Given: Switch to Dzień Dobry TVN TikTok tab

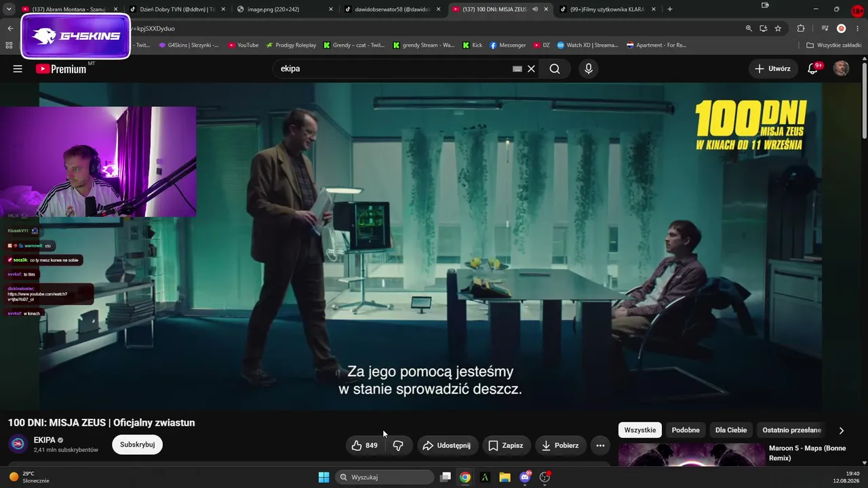Looking at the screenshot, I should pos(178,9).
